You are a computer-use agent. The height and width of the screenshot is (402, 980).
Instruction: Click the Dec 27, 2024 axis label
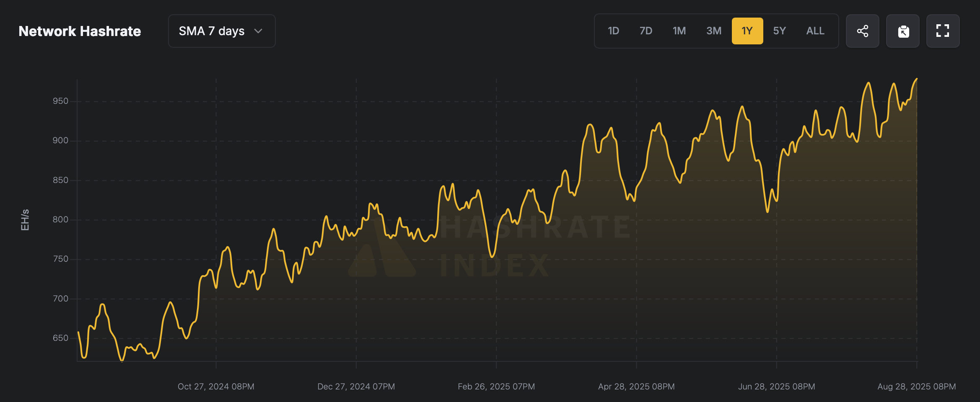click(x=356, y=387)
